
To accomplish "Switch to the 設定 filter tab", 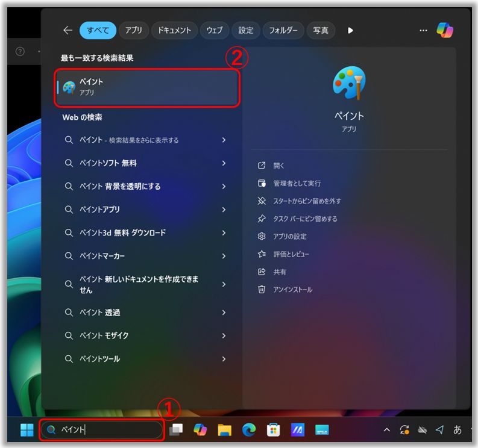I will (246, 31).
